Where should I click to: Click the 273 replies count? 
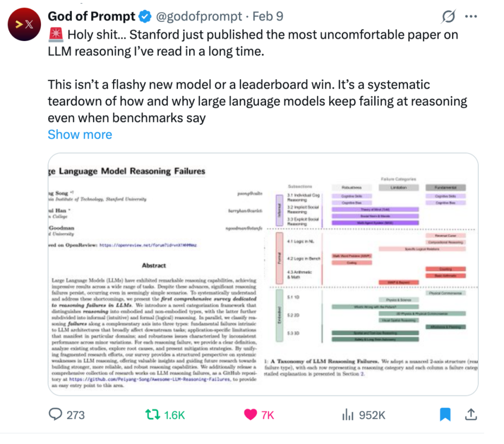point(76,415)
